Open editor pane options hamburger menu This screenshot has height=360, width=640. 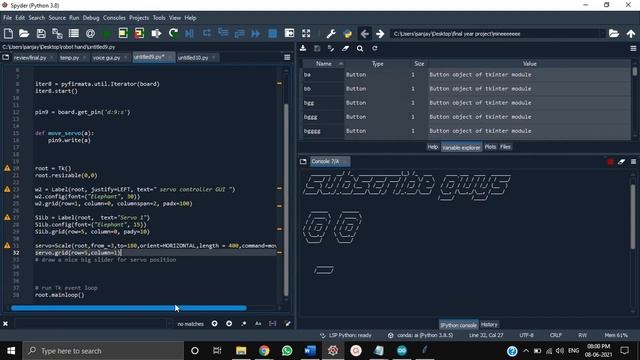point(287,58)
